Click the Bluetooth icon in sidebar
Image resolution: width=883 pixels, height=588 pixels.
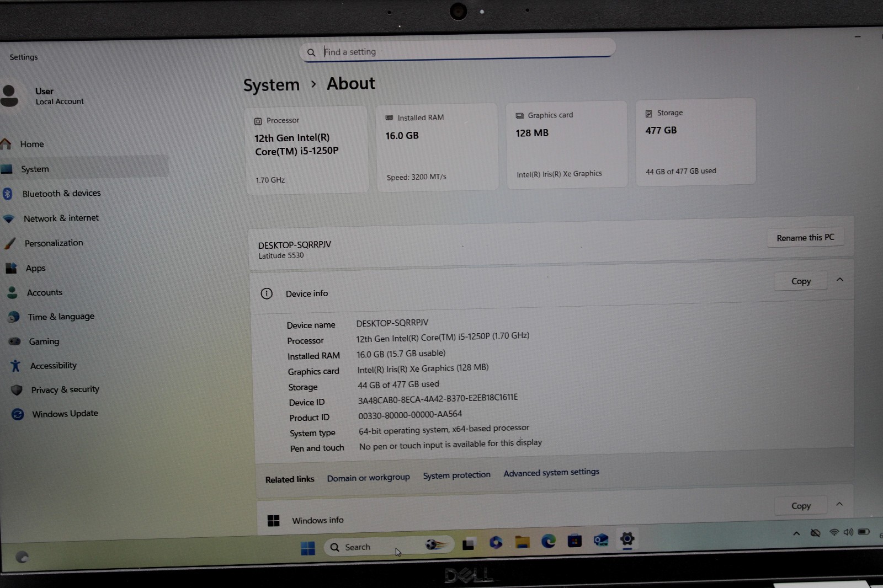[x=7, y=194]
